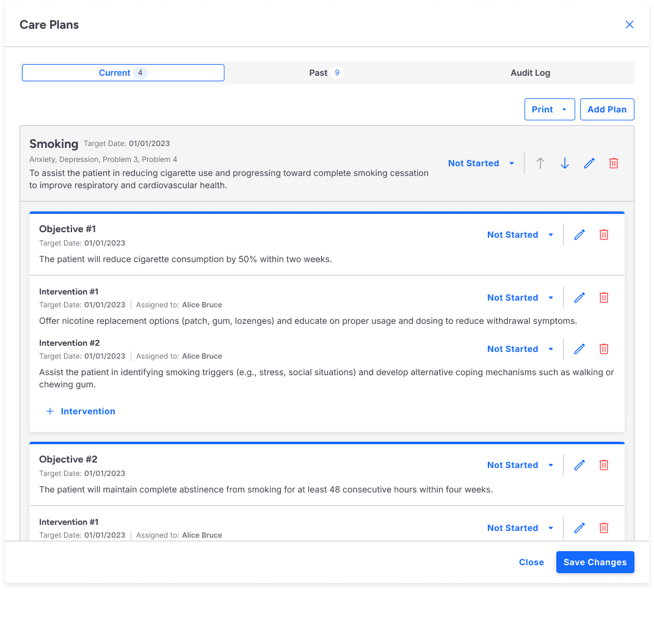
Task: Change Objective #1 status from Not Started
Action: [520, 235]
